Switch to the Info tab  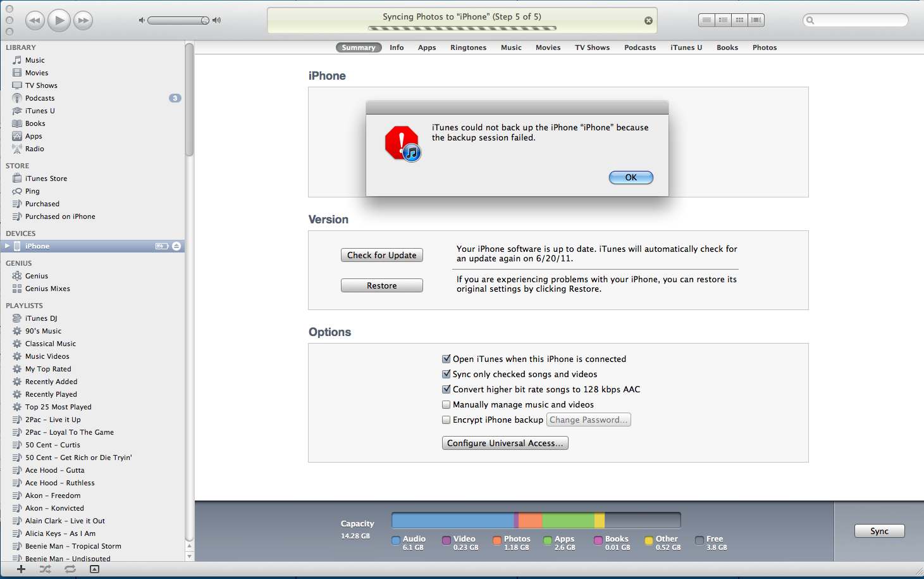397,47
